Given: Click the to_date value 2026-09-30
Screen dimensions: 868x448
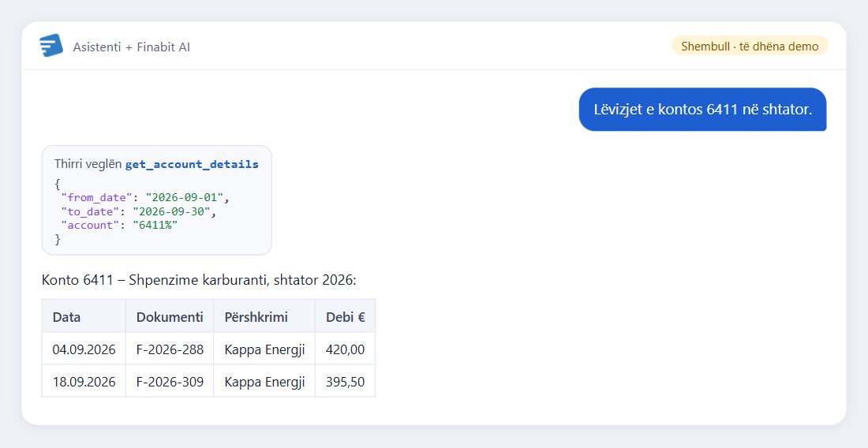Looking at the screenshot, I should (x=171, y=211).
